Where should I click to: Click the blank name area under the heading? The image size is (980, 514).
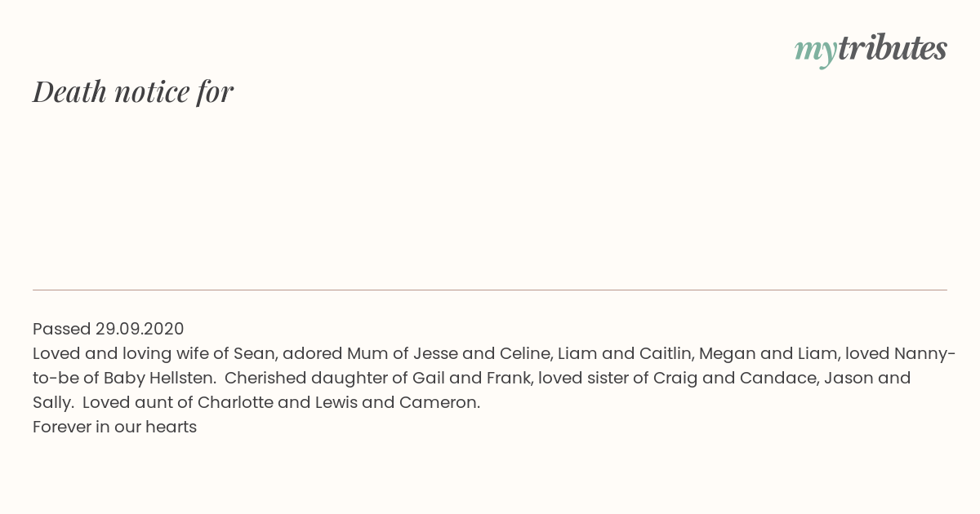[490, 196]
